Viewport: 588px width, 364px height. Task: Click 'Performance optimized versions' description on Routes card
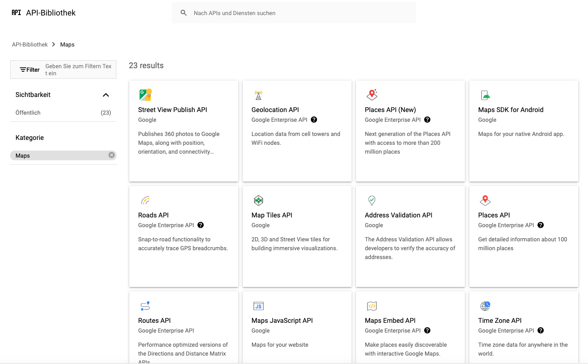[x=183, y=352]
